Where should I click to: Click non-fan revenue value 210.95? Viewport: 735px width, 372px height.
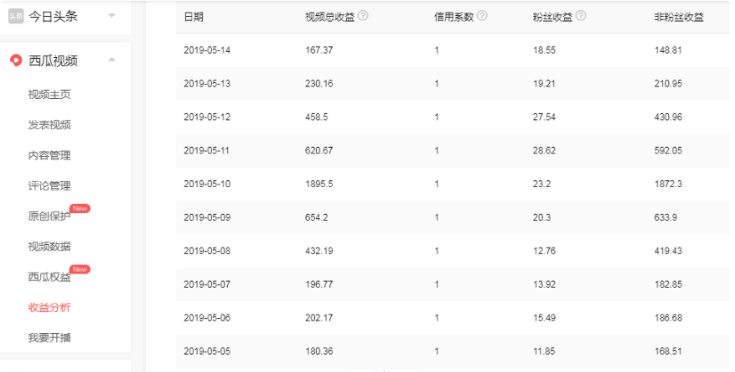click(x=668, y=83)
